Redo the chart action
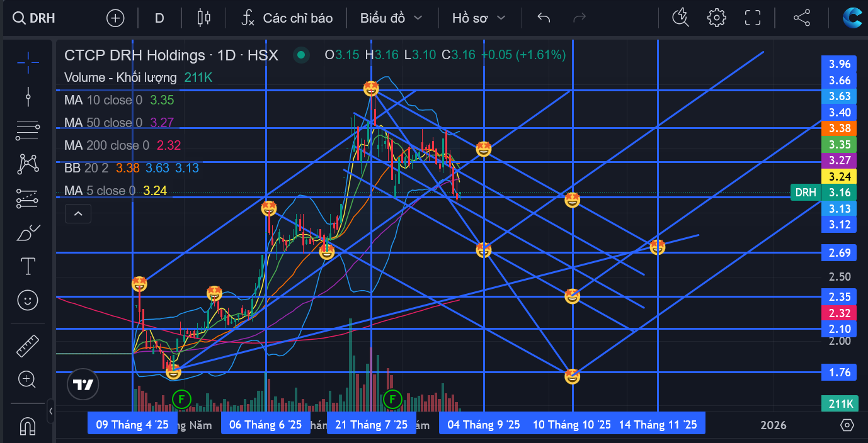Screen dimensions: 868x443 (580, 18)
